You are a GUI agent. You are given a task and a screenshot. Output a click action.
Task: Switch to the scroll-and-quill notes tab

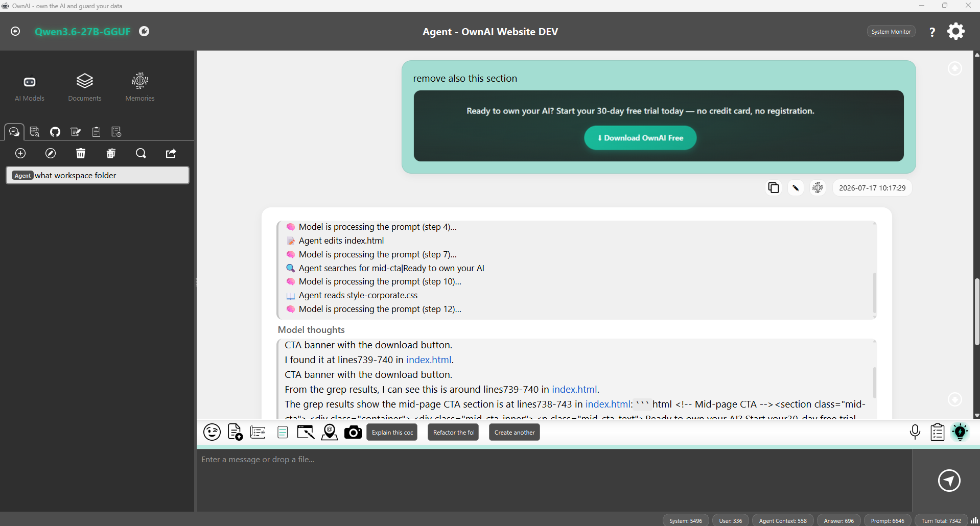click(76, 132)
